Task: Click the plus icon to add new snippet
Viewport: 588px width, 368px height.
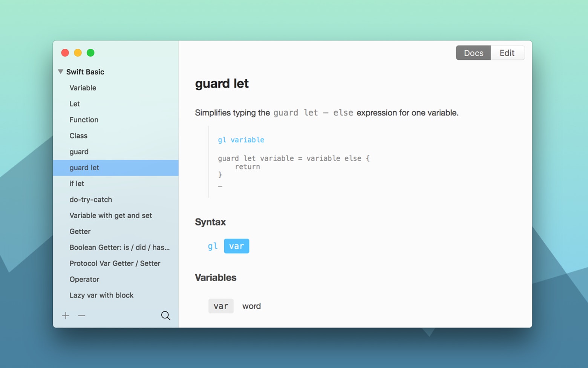Action: tap(66, 316)
